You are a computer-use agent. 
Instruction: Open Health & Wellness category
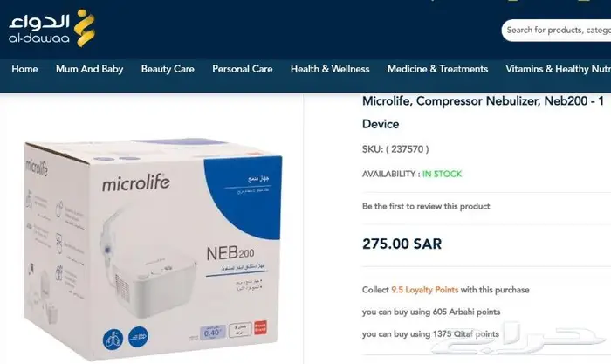[x=330, y=69]
